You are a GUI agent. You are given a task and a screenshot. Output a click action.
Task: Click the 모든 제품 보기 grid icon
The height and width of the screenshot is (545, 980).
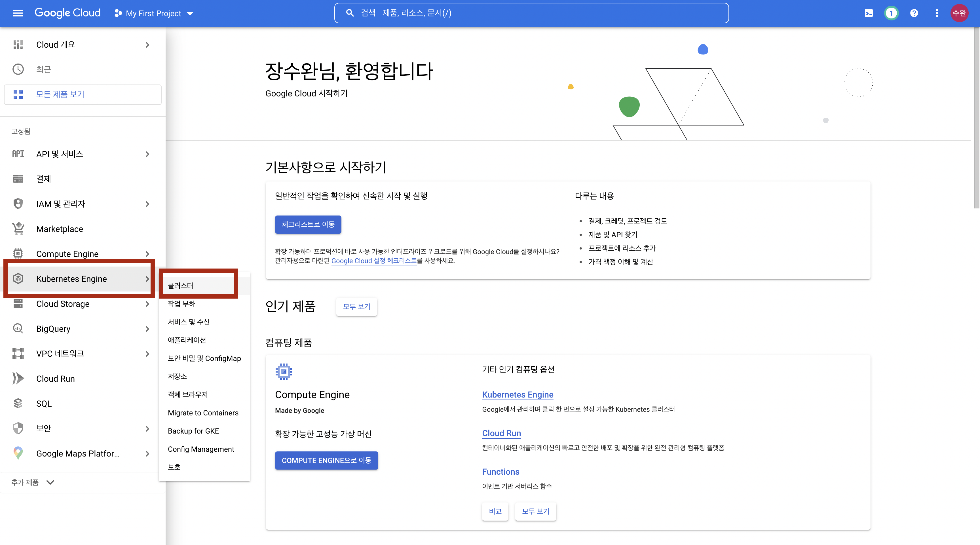click(x=18, y=94)
